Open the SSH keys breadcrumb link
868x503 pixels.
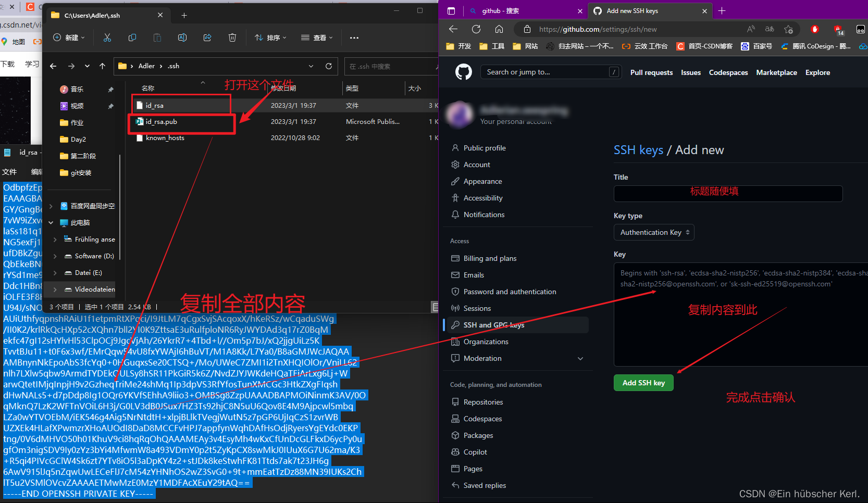click(638, 150)
